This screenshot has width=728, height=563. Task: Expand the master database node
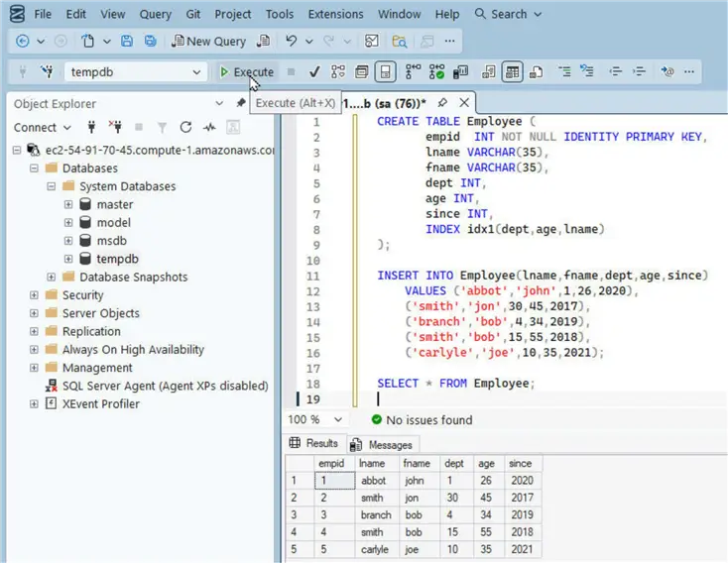coord(68,205)
